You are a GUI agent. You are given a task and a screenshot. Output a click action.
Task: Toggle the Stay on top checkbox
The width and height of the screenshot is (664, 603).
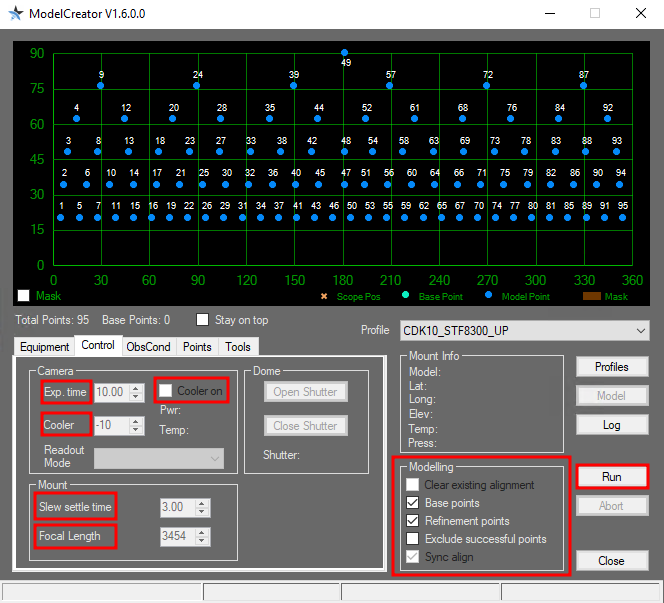203,320
